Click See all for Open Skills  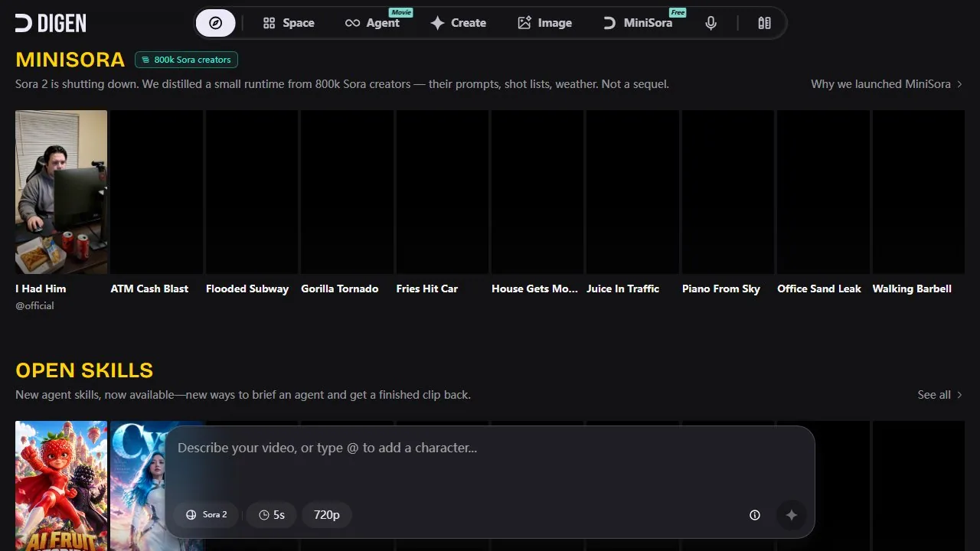pos(940,395)
